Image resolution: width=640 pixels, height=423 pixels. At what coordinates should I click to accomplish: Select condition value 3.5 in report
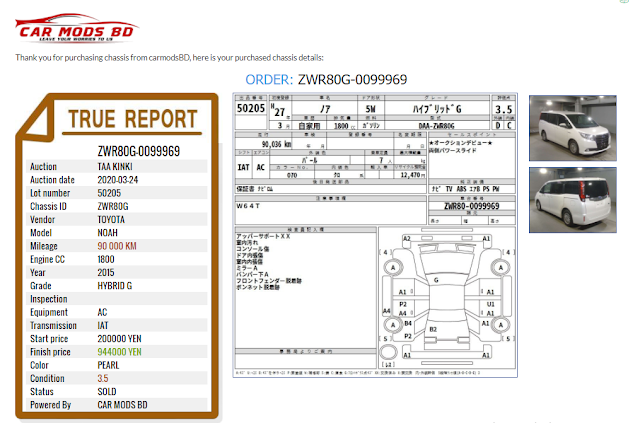[102, 378]
